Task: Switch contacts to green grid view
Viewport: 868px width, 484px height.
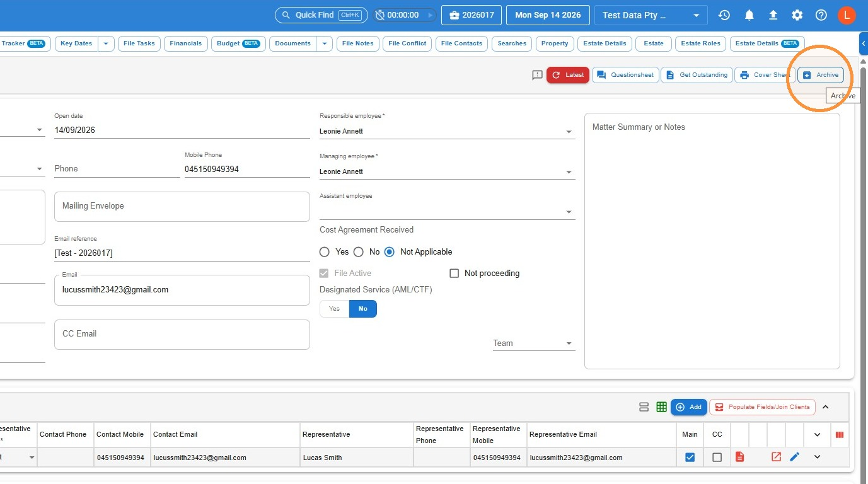Action: 661,407
